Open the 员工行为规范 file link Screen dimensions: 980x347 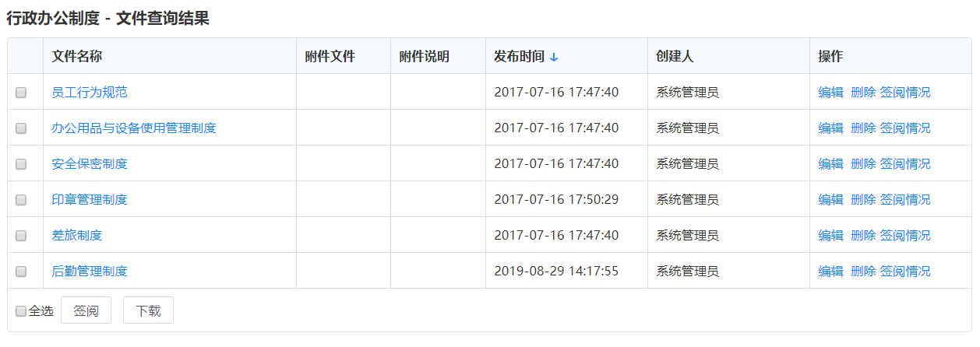tap(90, 93)
